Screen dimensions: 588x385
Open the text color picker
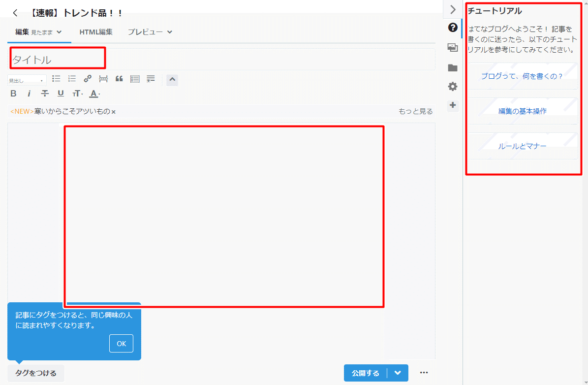coord(94,94)
